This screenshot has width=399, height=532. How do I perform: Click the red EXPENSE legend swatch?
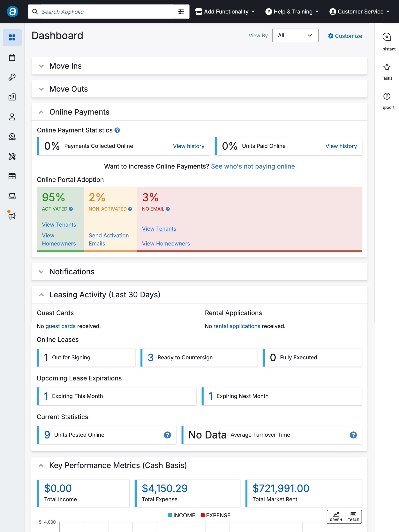point(202,515)
